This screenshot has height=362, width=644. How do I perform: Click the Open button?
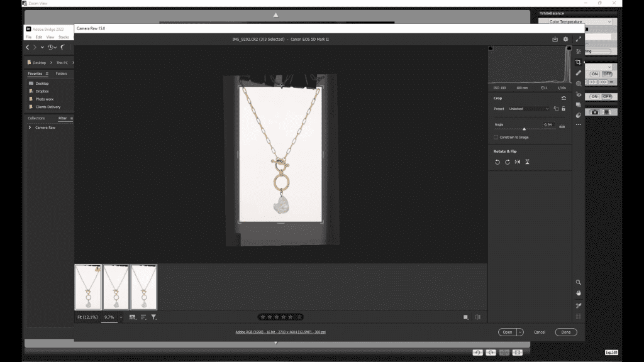pos(508,332)
